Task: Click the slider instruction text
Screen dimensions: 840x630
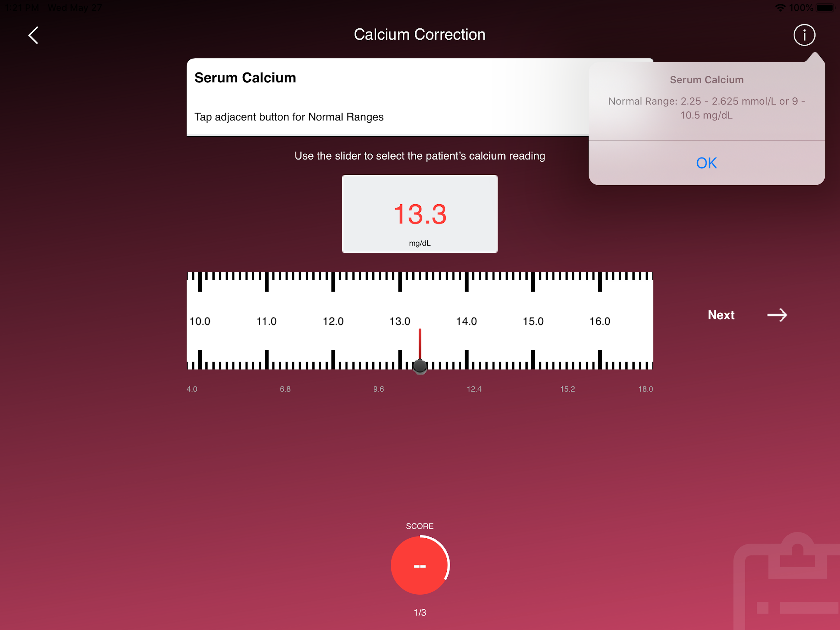Action: click(x=420, y=156)
